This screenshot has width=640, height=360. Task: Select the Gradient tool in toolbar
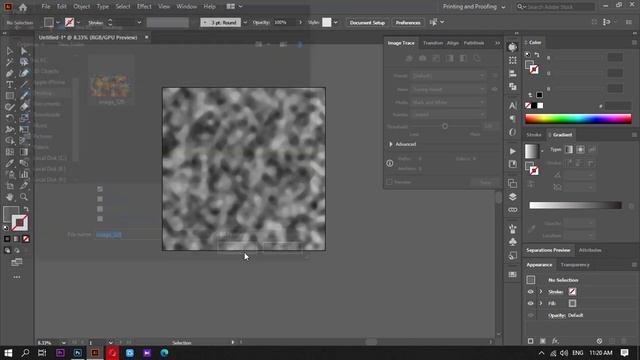tap(24, 152)
